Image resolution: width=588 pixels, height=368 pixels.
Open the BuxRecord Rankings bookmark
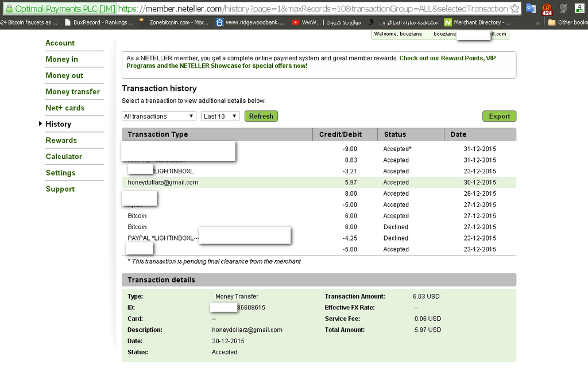tap(99, 22)
